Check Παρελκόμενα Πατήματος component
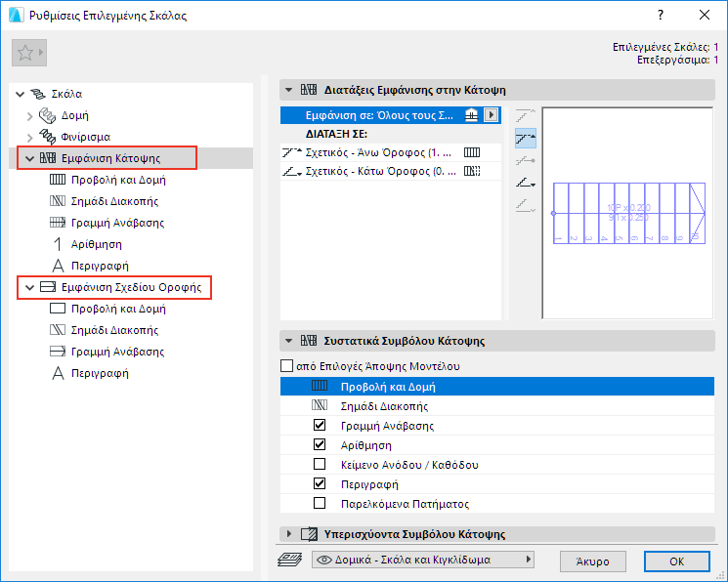This screenshot has width=728, height=582. tap(320, 503)
